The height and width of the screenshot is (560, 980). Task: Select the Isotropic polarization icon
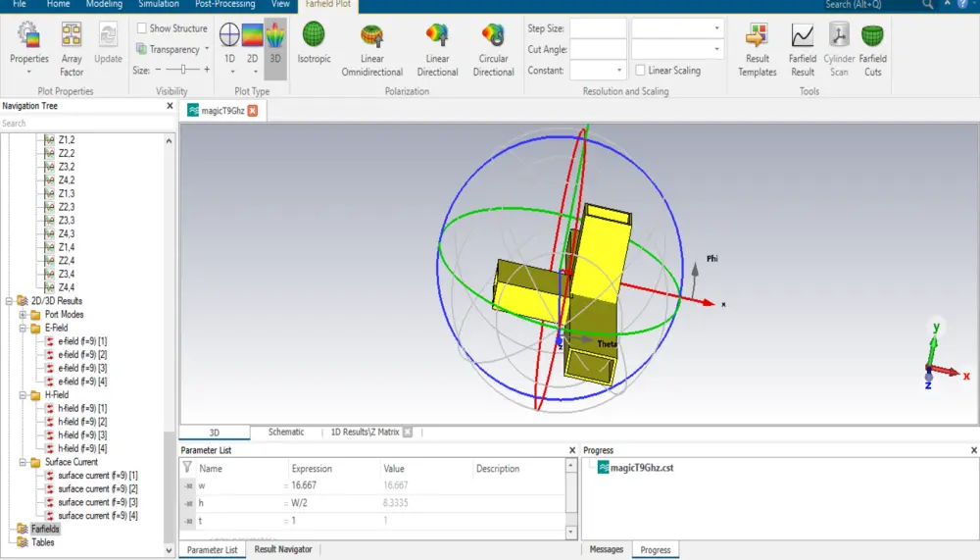coord(314,42)
